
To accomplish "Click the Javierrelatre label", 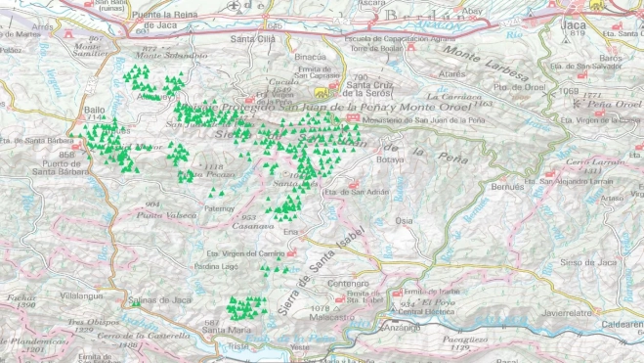I will [567, 313].
